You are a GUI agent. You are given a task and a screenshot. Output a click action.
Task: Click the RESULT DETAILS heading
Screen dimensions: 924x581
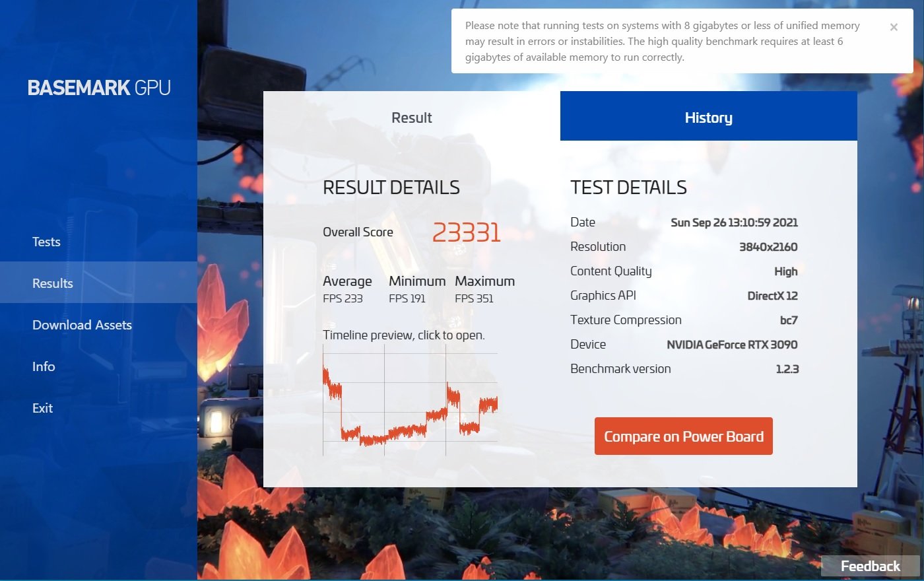click(x=391, y=187)
